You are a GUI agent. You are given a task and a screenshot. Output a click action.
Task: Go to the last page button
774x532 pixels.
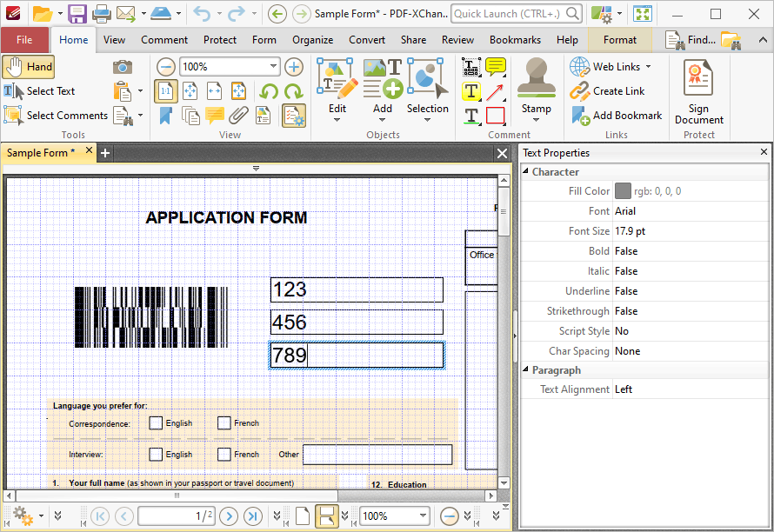click(253, 516)
